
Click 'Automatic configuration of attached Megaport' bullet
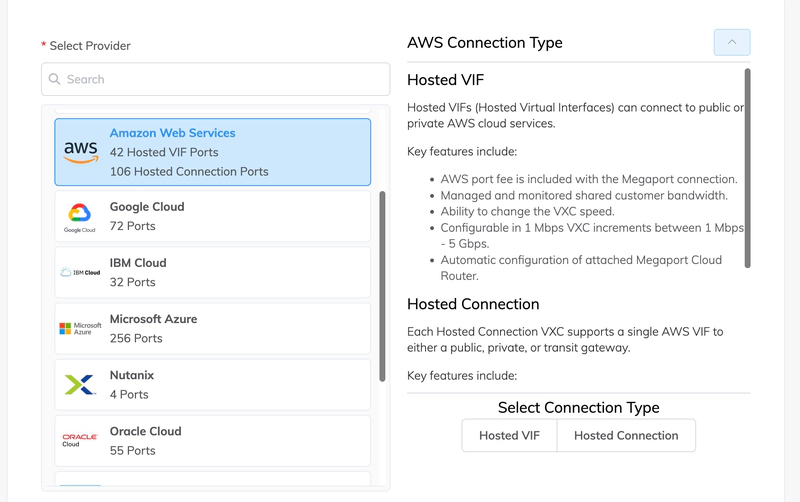581,268
